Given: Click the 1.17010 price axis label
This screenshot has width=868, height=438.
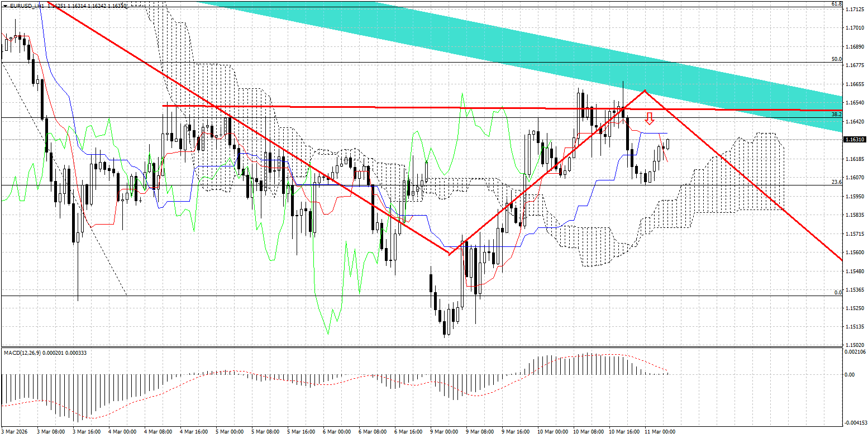Looking at the screenshot, I should tap(855, 28).
